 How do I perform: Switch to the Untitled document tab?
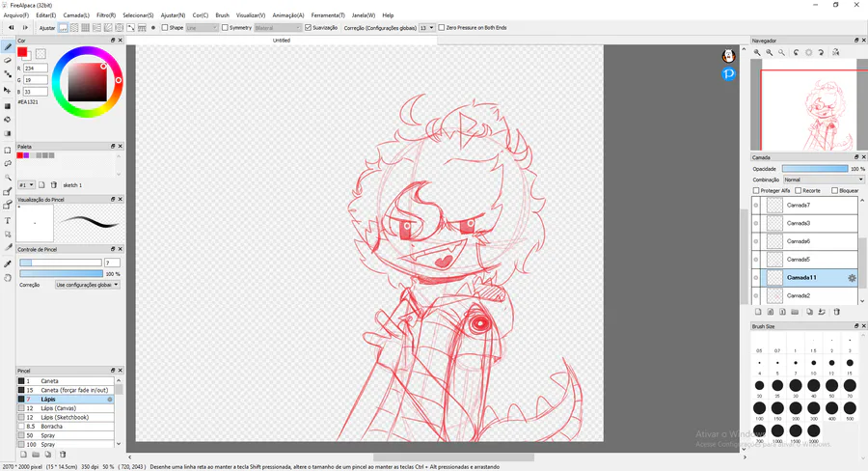click(x=282, y=41)
